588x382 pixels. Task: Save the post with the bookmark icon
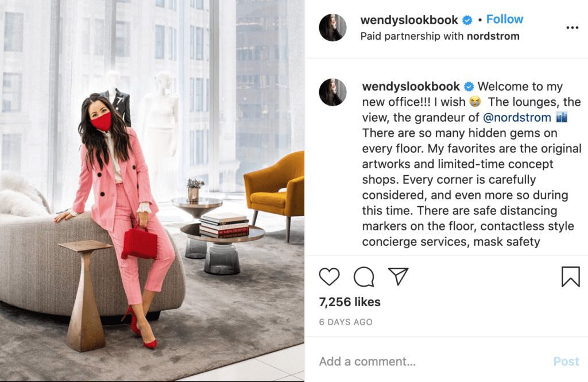570,276
